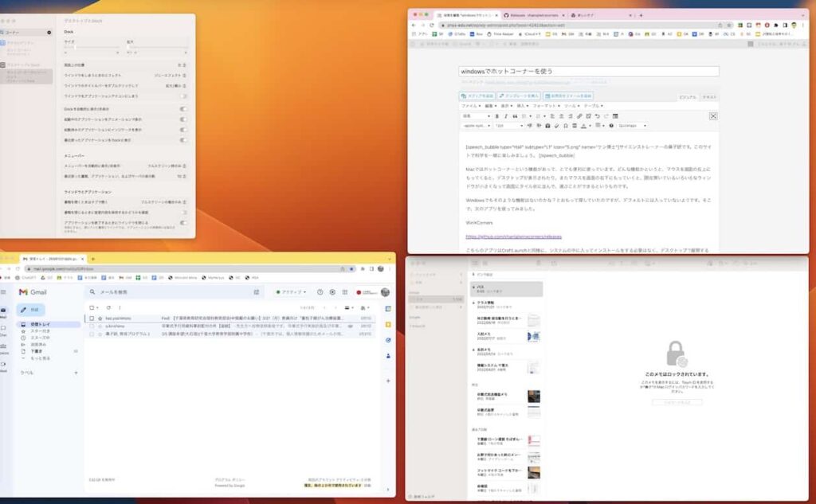Click the Gmail compose pencil button

tap(32, 309)
